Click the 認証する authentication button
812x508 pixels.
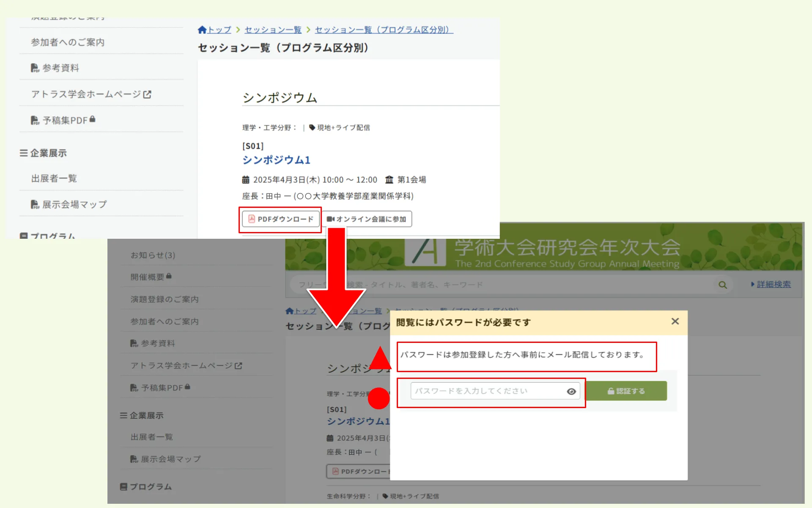pyautogui.click(x=626, y=391)
